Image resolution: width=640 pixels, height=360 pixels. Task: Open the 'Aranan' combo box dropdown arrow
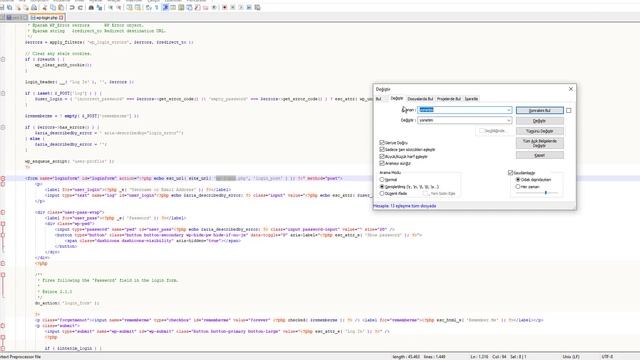[x=509, y=110]
